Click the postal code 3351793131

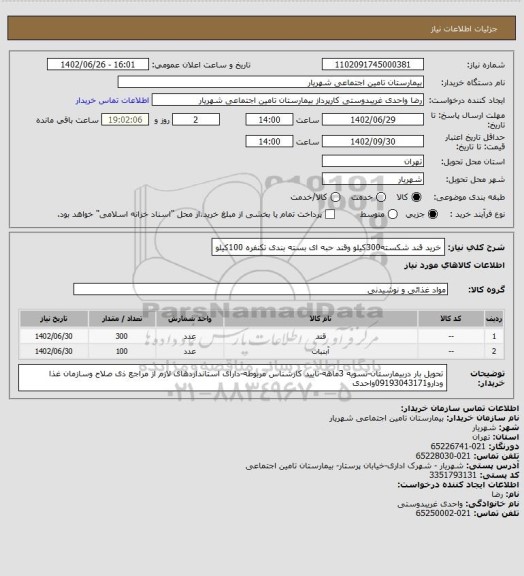pyautogui.click(x=453, y=475)
